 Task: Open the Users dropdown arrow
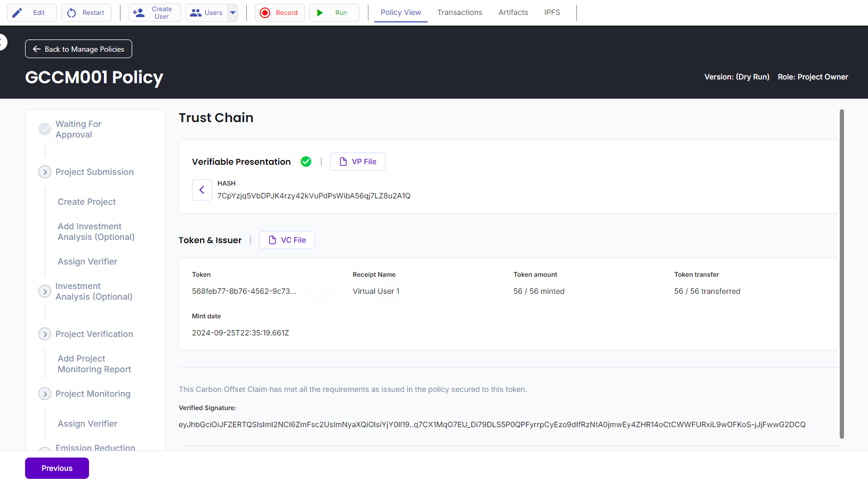[x=233, y=13]
